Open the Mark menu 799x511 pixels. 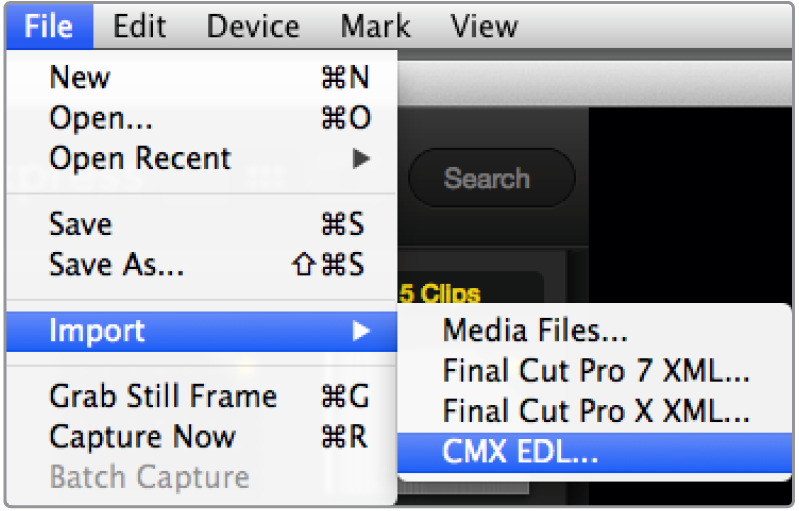pyautogui.click(x=373, y=25)
